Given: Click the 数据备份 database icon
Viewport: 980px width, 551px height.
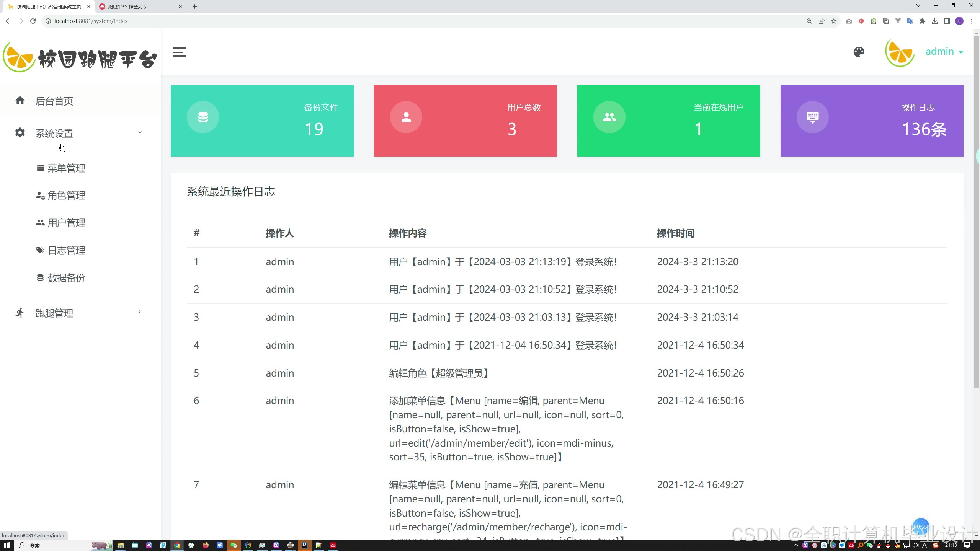Looking at the screenshot, I should (x=40, y=278).
